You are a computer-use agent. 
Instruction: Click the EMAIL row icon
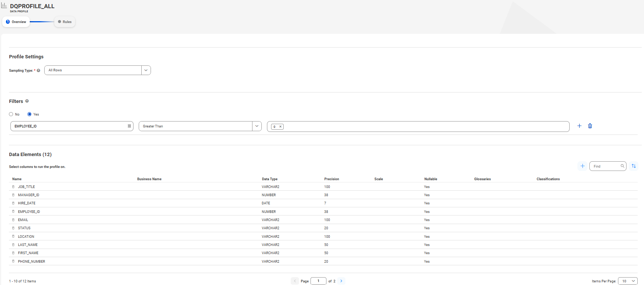tap(13, 220)
